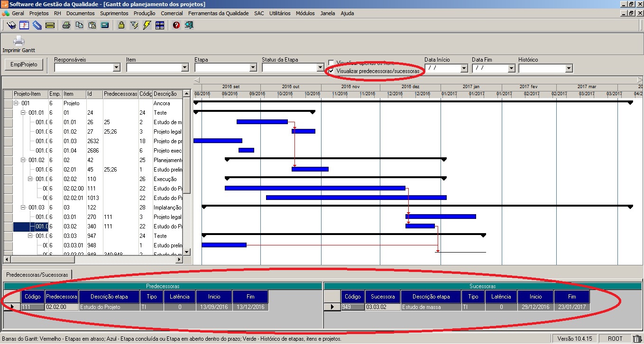Image resolution: width=644 pixels, height=344 pixels.
Task: Open the Item filter dropdown
Action: click(x=185, y=68)
